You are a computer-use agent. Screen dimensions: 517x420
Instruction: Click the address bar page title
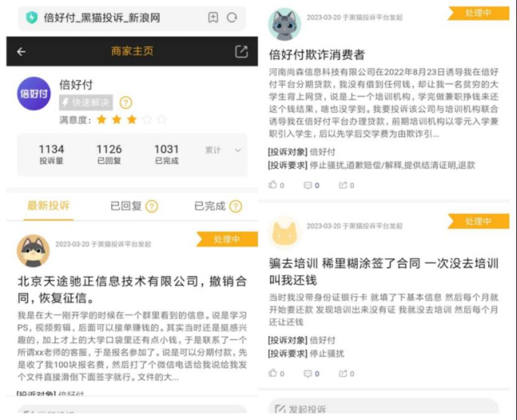coord(102,17)
